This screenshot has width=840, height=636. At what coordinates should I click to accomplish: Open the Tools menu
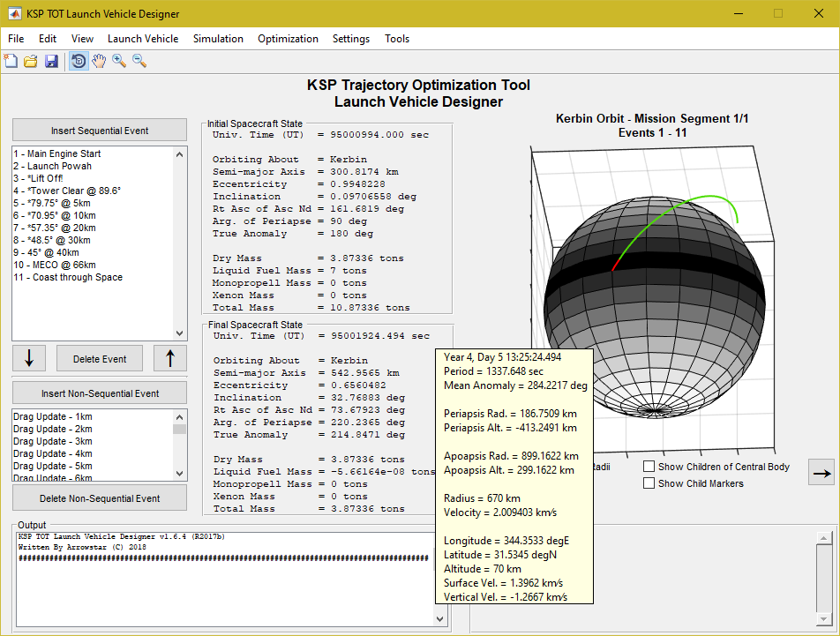pos(397,39)
